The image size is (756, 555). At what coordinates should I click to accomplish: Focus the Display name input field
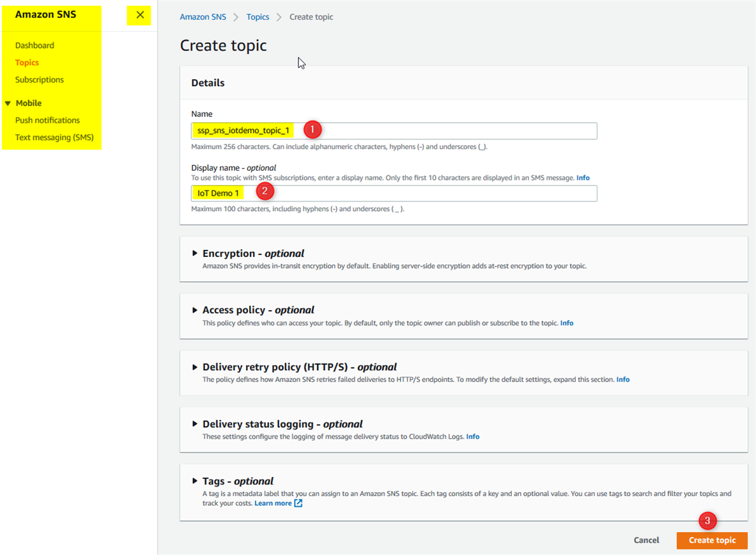click(x=447, y=193)
